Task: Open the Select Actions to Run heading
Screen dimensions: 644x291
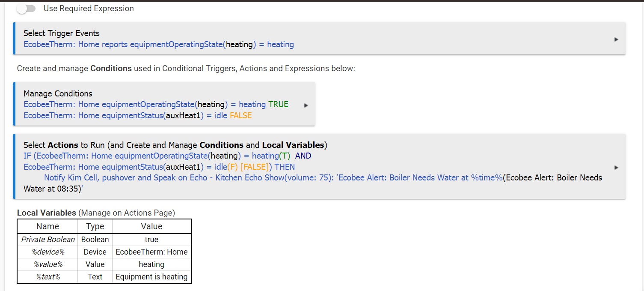Action: [175, 145]
